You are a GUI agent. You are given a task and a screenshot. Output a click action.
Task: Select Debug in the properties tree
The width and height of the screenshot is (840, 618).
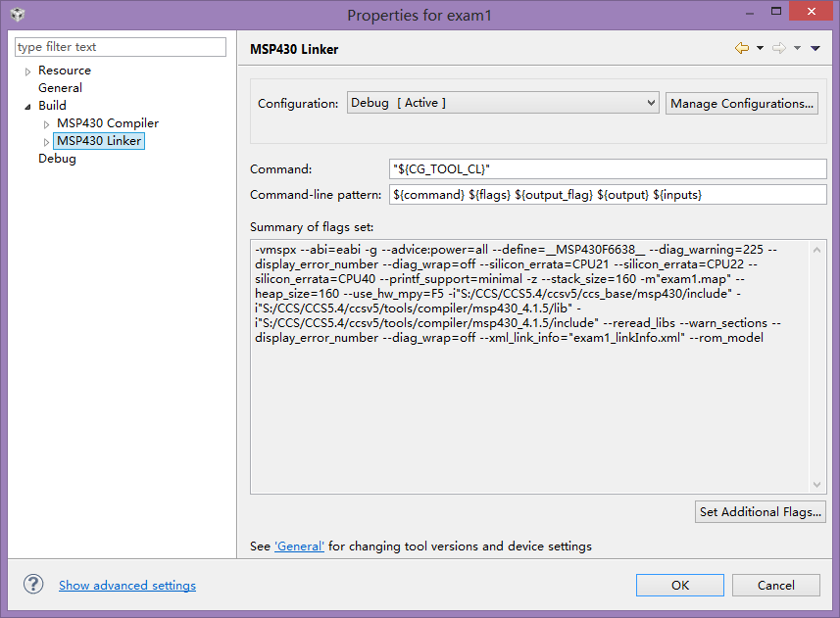click(x=57, y=159)
